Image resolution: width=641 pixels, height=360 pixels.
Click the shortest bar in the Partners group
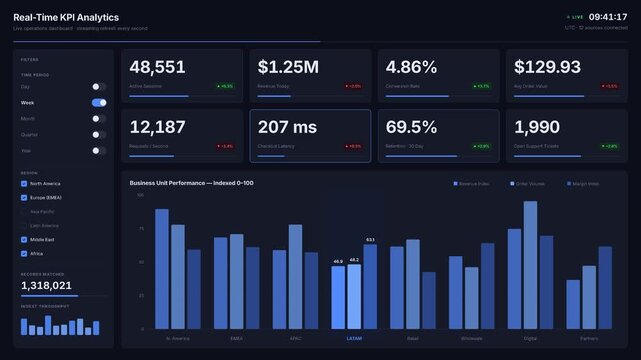coord(573,304)
